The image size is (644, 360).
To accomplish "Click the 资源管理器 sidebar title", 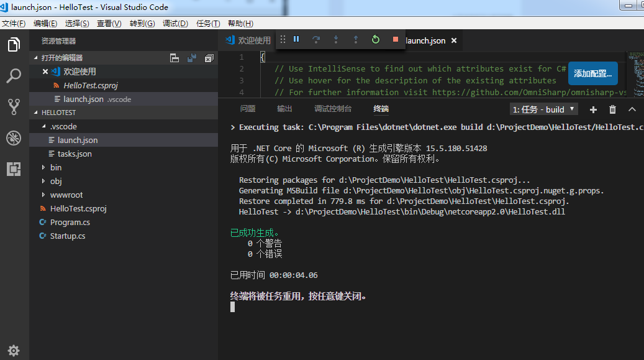I will [59, 41].
